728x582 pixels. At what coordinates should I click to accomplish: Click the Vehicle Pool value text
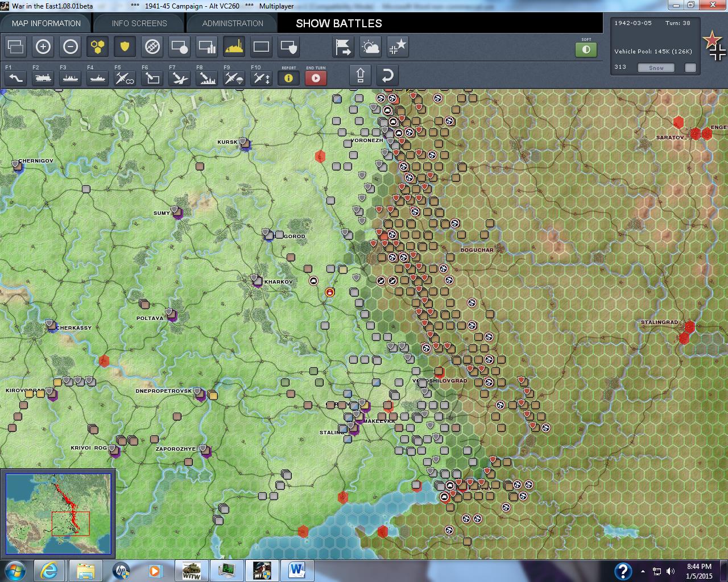click(x=653, y=51)
